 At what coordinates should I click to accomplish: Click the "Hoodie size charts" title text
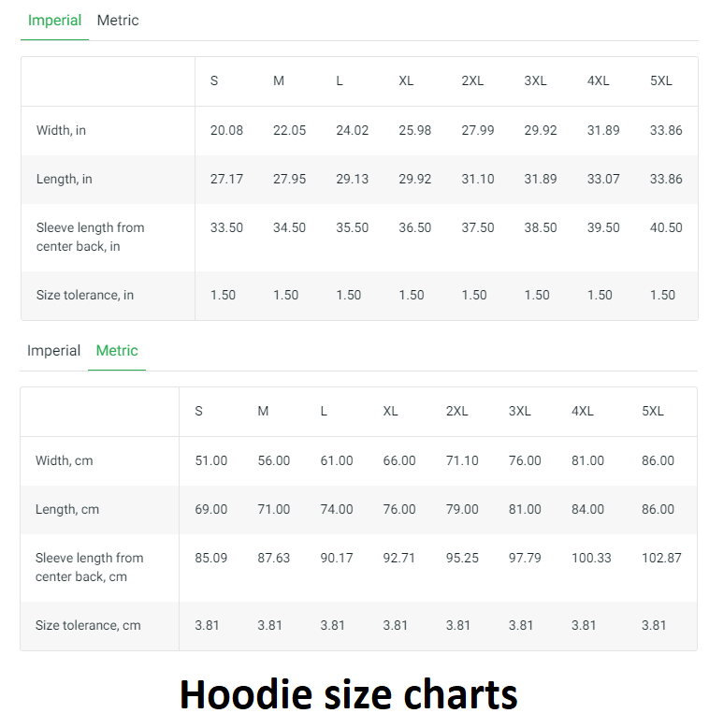[348, 694]
